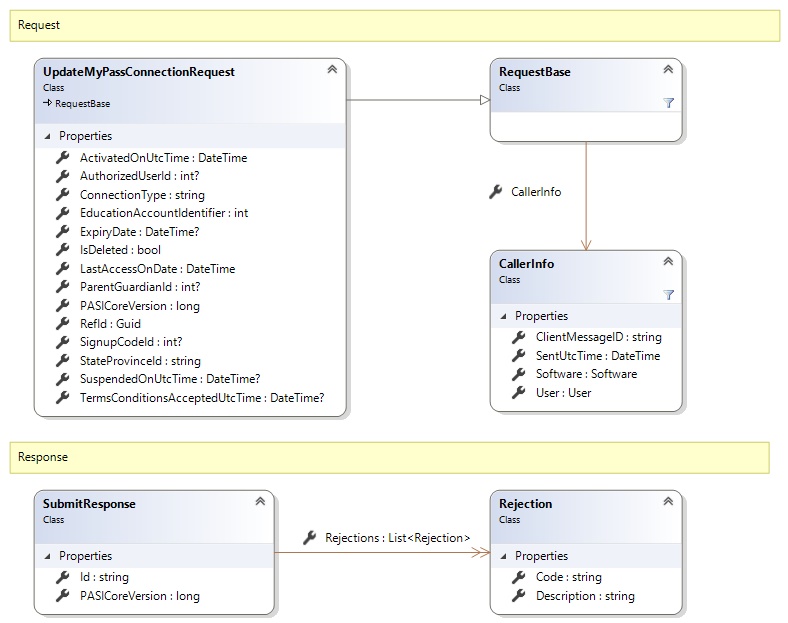Image resolution: width=788 pixels, height=623 pixels.
Task: Collapse Properties section in UpdateMyPassConnectionRequest
Action: [x=46, y=136]
